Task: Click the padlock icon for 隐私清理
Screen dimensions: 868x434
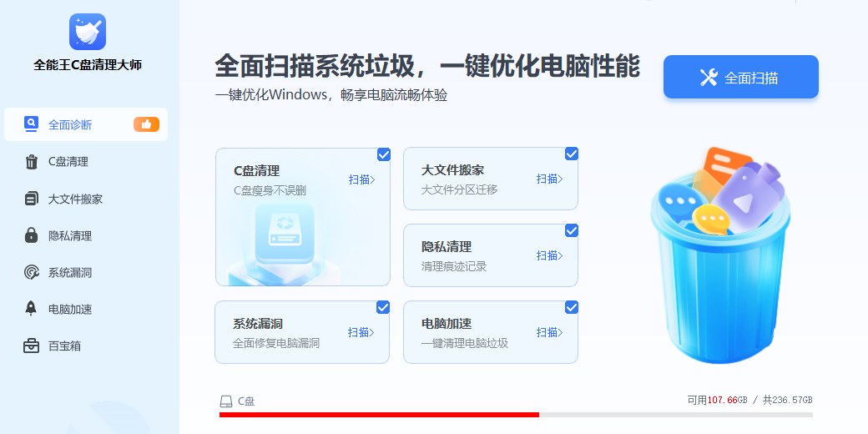Action: click(32, 235)
